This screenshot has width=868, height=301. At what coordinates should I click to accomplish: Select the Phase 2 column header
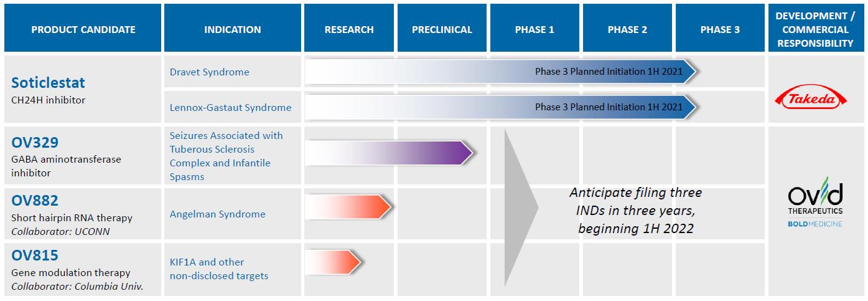point(627,29)
